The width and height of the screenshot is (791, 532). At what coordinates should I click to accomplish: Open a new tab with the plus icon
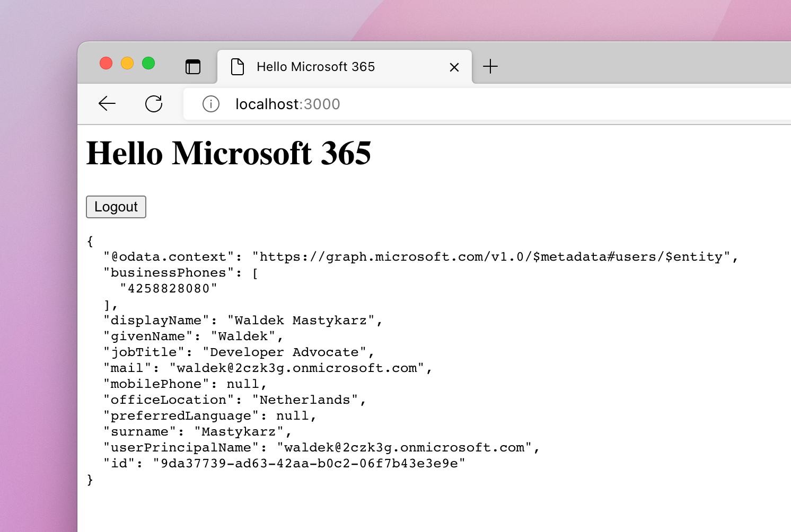pyautogui.click(x=490, y=66)
